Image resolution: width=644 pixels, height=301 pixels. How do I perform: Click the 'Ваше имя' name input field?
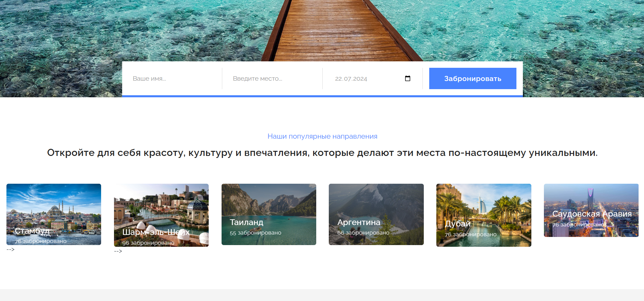[x=172, y=79]
